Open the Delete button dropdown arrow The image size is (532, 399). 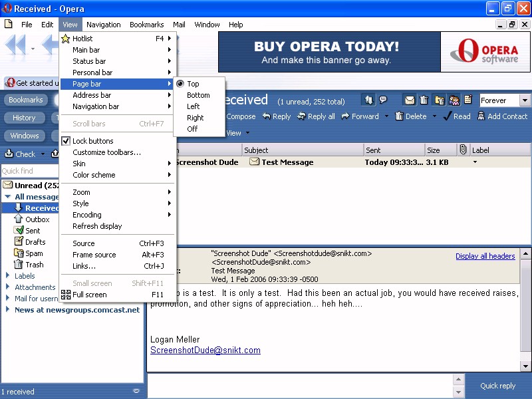click(x=434, y=116)
